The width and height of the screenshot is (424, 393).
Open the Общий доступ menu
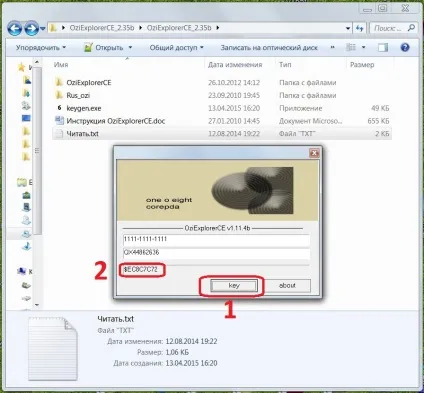click(x=176, y=48)
